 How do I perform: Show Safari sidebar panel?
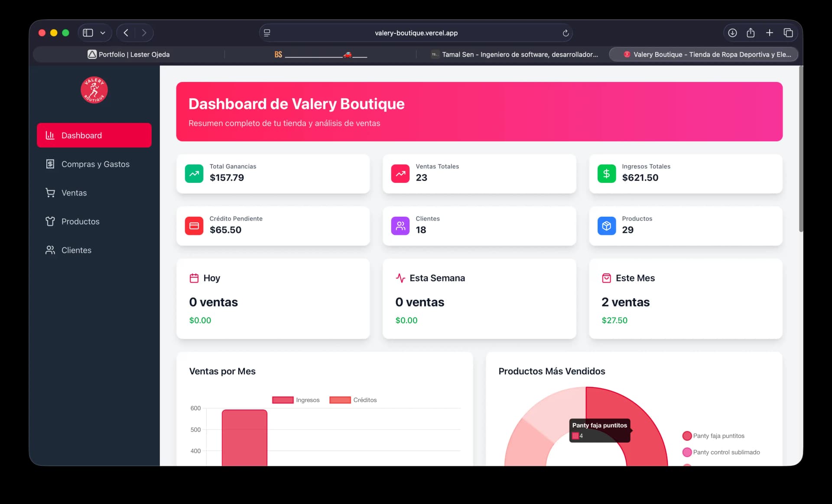click(x=88, y=33)
